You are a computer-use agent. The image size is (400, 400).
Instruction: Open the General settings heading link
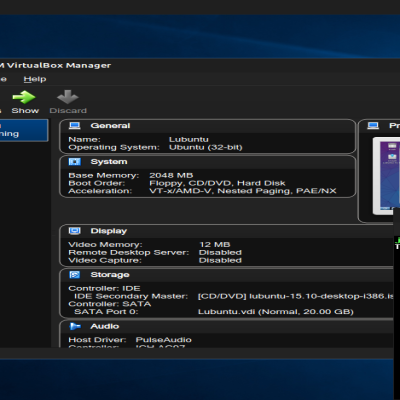pos(110,126)
